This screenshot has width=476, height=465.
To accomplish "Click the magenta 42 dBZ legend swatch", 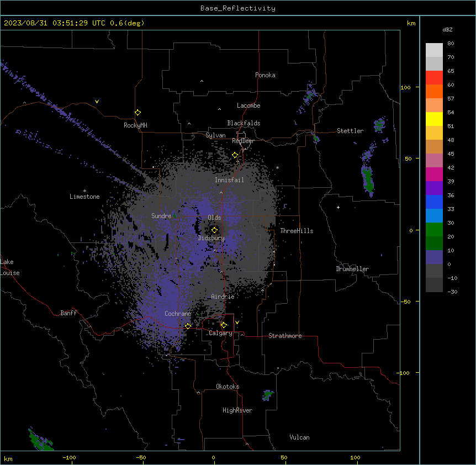I will (x=434, y=174).
